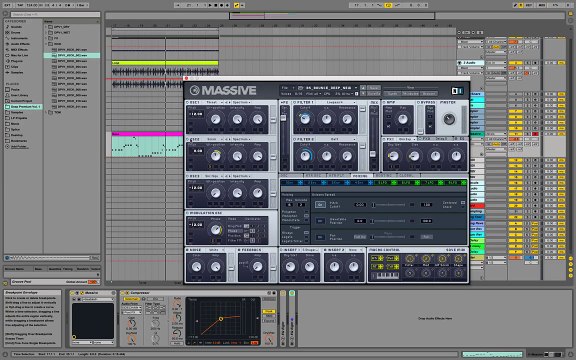Screen dimensions: 576x360
Task: Click Save button in Massive header
Action: 373,88
